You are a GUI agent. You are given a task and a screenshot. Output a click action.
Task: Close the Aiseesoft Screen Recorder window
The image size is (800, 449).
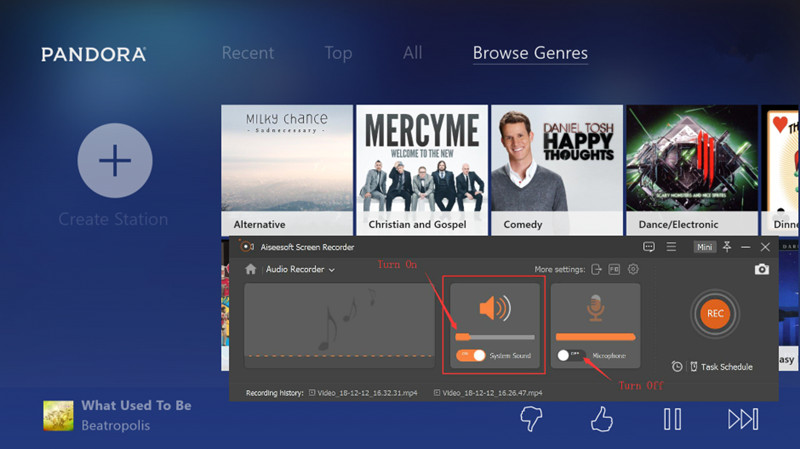pos(765,247)
